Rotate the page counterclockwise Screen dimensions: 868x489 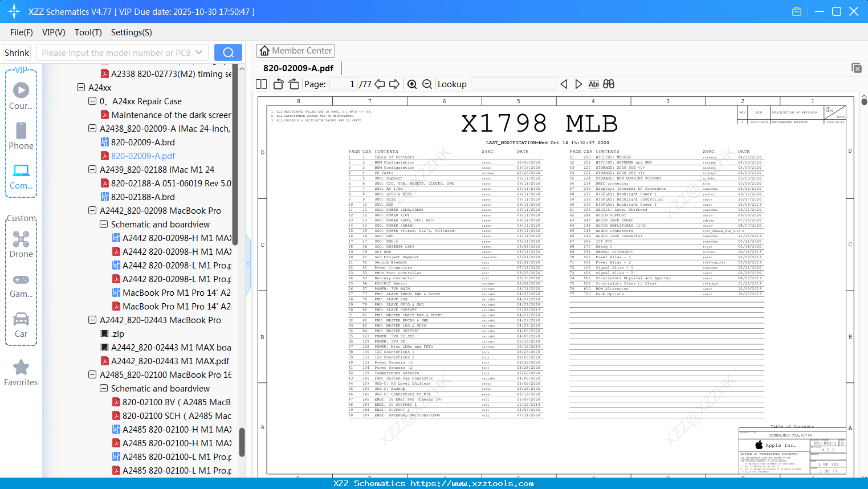click(278, 84)
